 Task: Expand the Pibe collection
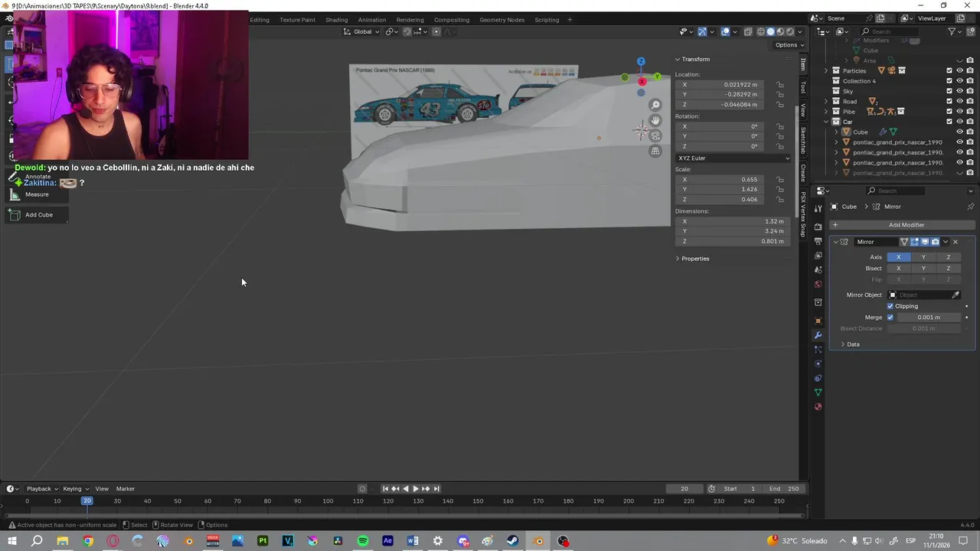click(827, 112)
